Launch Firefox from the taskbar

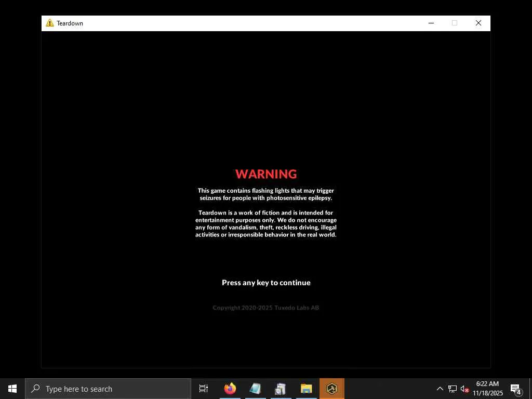coord(230,389)
